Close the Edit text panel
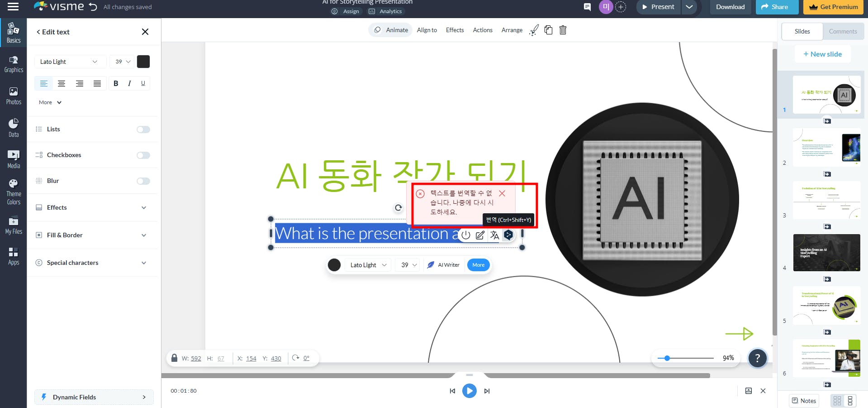The width and height of the screenshot is (868, 408). click(145, 32)
